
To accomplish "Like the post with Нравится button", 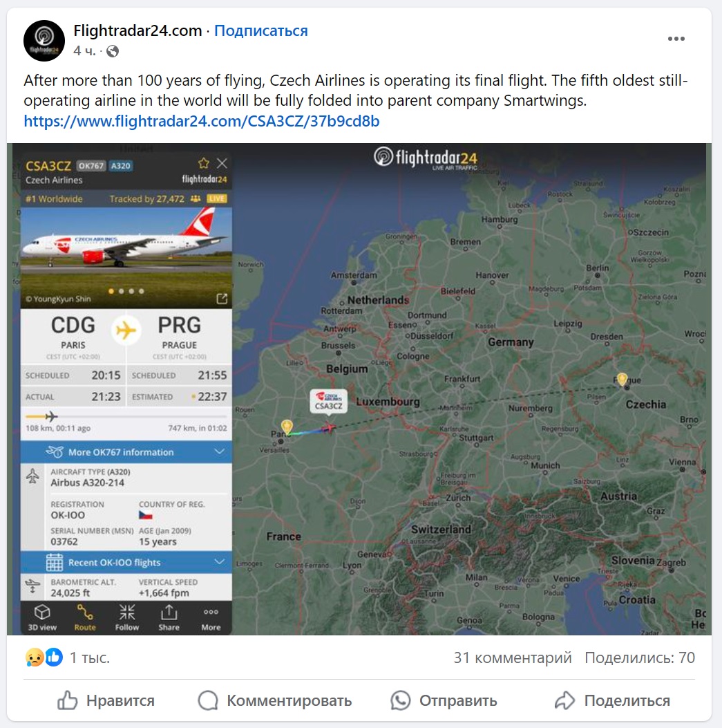I will click(x=106, y=700).
